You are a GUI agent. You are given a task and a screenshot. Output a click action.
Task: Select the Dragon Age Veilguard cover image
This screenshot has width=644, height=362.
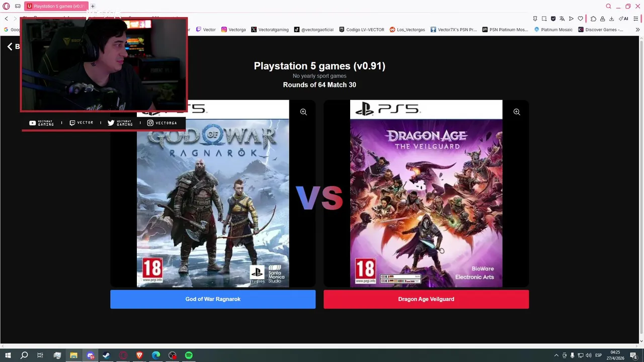426,194
